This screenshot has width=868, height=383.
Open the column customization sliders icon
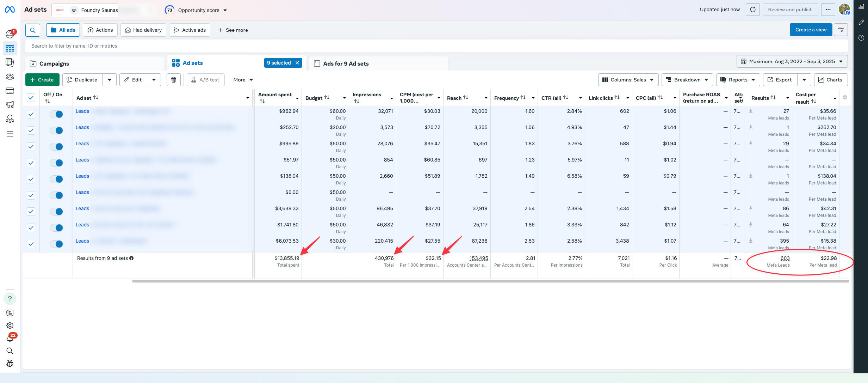[841, 30]
